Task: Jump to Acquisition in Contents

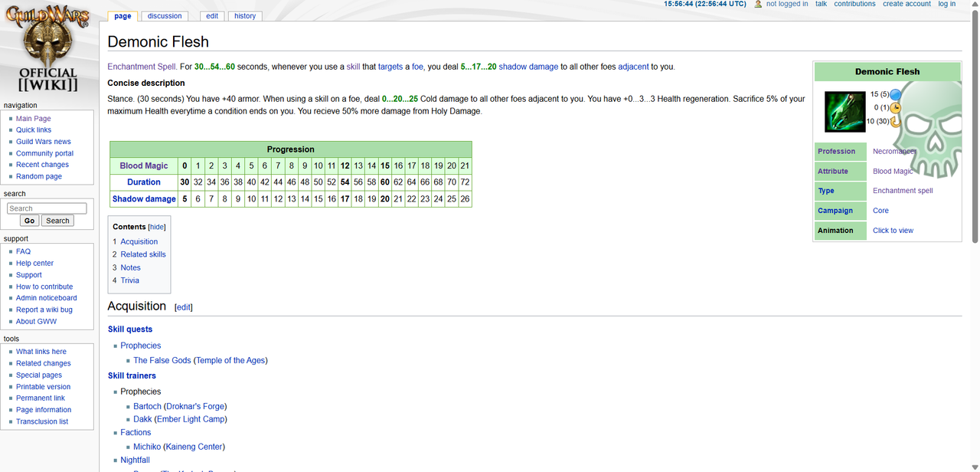Action: pos(139,241)
